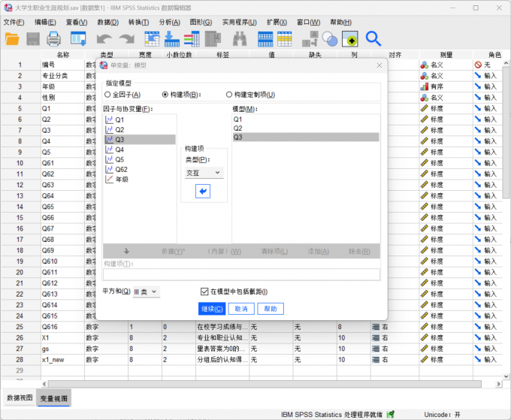511x420 pixels.
Task: Click the save disk toolbar icon
Action: (33, 39)
